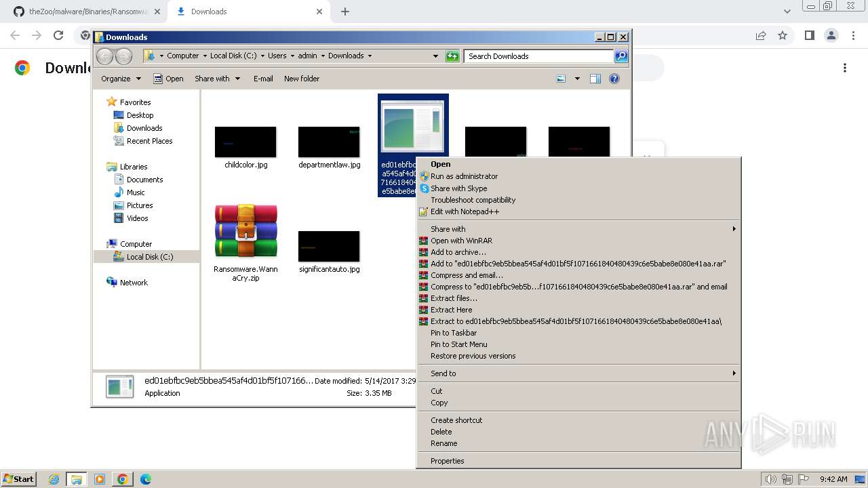Open Microsoft Edge from taskbar
Image resolution: width=868 pixels, height=488 pixels.
tap(145, 479)
